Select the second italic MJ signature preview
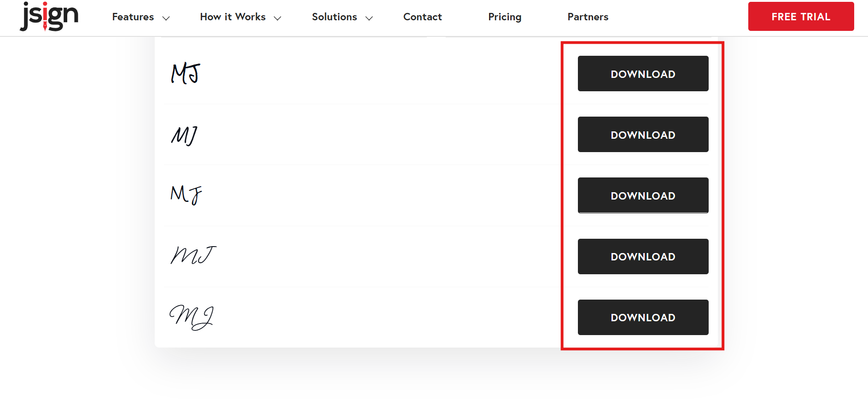The height and width of the screenshot is (401, 868). (x=184, y=136)
